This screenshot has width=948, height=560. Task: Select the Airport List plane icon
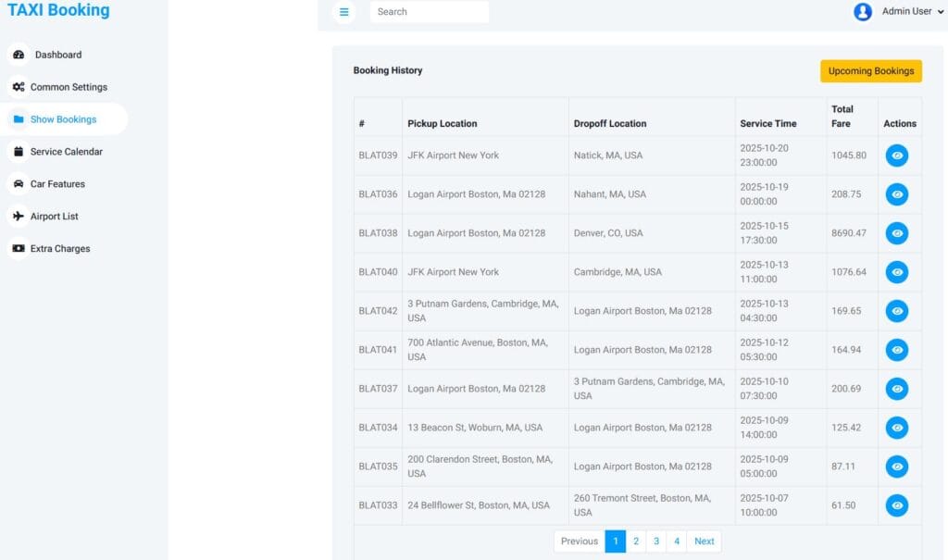coord(19,216)
